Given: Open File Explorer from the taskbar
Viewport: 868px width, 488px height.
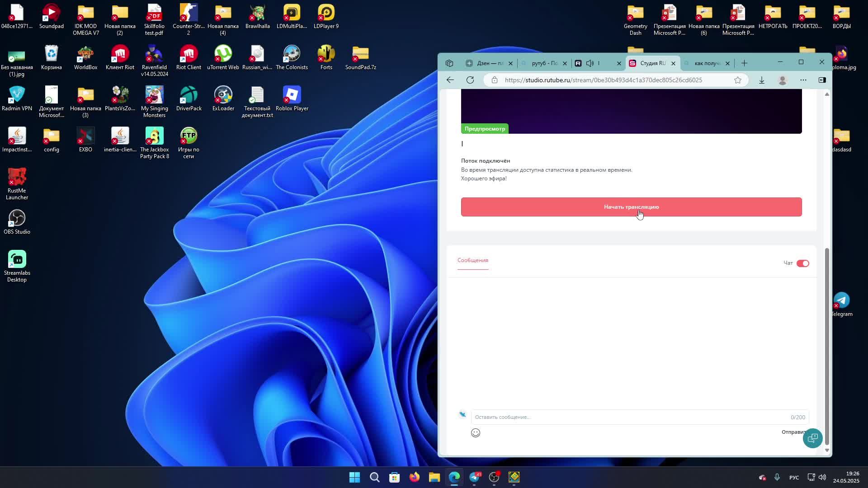Looking at the screenshot, I should click(434, 477).
